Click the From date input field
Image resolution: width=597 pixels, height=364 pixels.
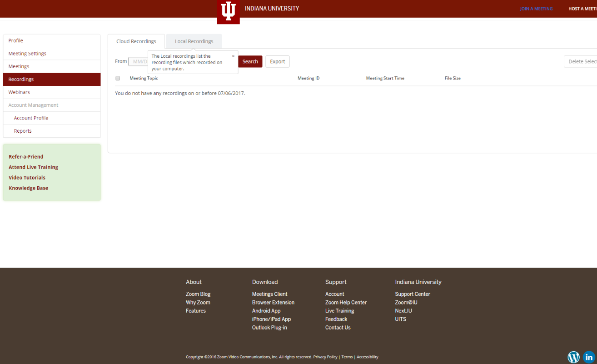point(138,61)
